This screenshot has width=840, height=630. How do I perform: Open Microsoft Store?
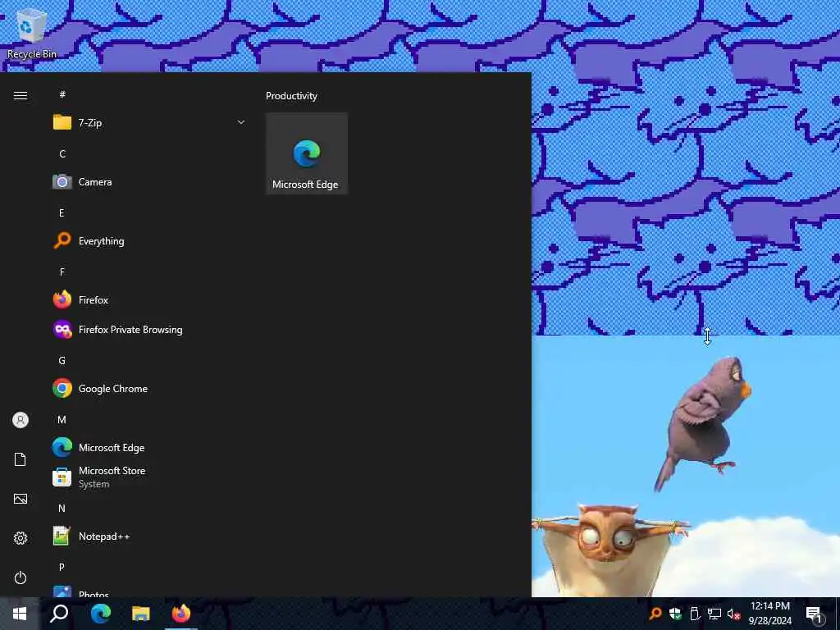149,477
